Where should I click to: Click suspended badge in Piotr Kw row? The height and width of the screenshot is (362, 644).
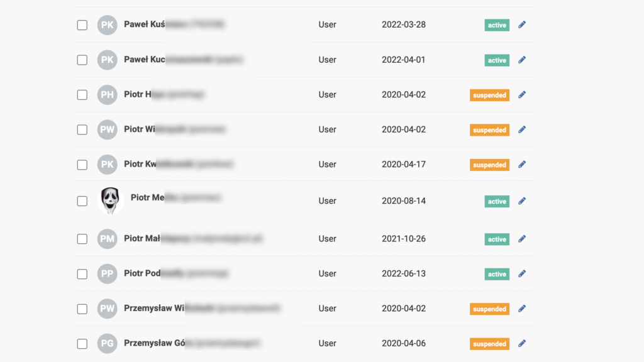(x=489, y=165)
